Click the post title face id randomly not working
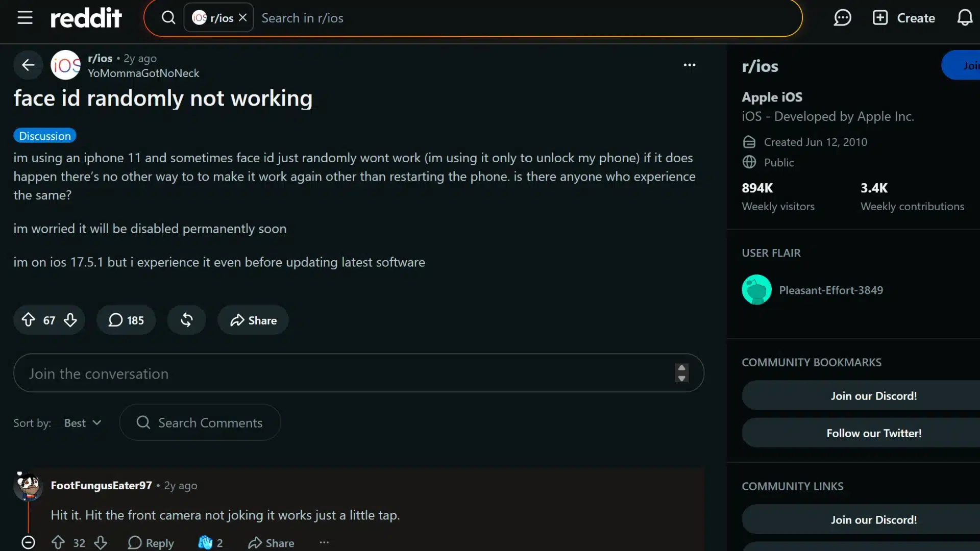 pyautogui.click(x=163, y=98)
